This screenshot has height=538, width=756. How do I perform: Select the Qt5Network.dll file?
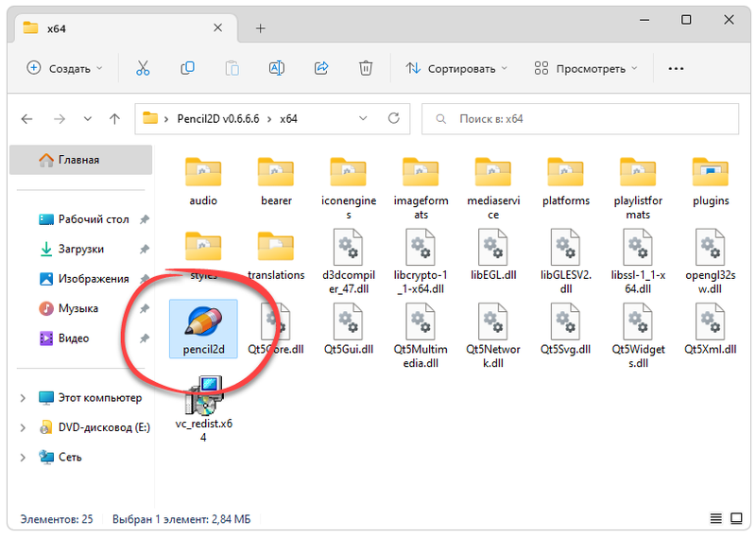click(493, 337)
